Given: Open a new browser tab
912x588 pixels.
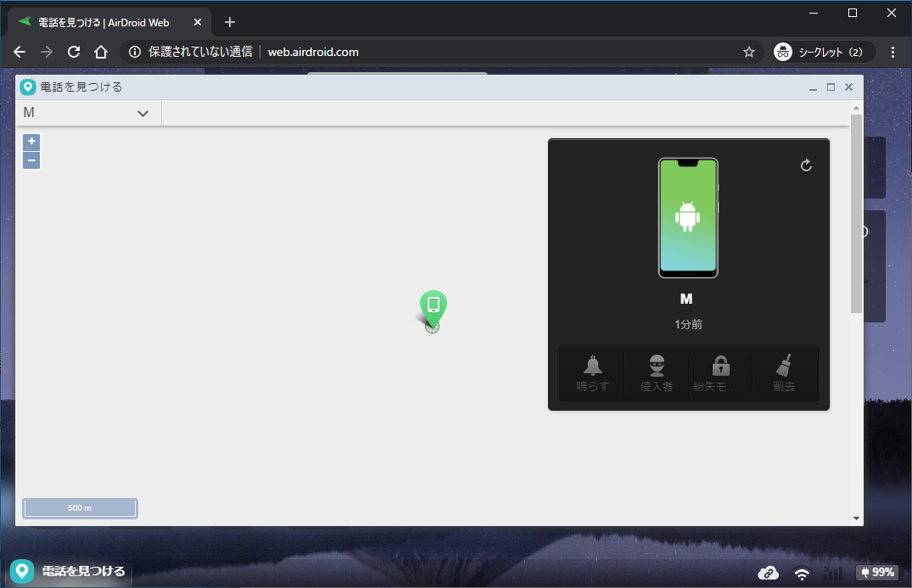Looking at the screenshot, I should point(229,22).
